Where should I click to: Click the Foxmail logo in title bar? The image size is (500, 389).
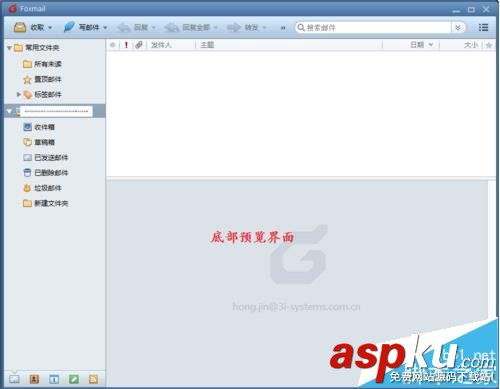point(13,9)
